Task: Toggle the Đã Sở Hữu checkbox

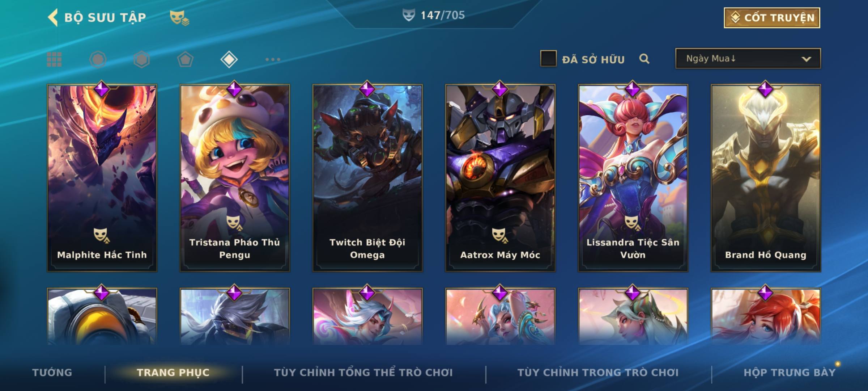Action: 548,59
